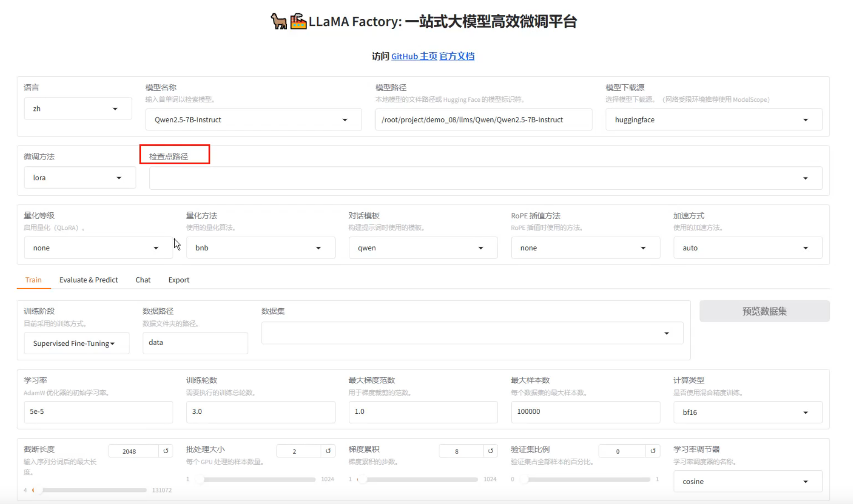The height and width of the screenshot is (504, 853).
Task: Adjust the 验证集比例 slider
Action: point(585,479)
